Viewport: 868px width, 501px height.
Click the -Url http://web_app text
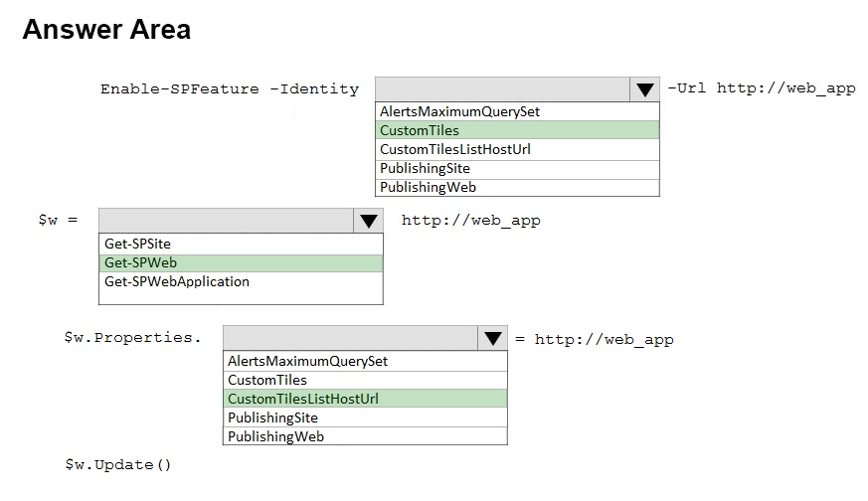pos(762,88)
